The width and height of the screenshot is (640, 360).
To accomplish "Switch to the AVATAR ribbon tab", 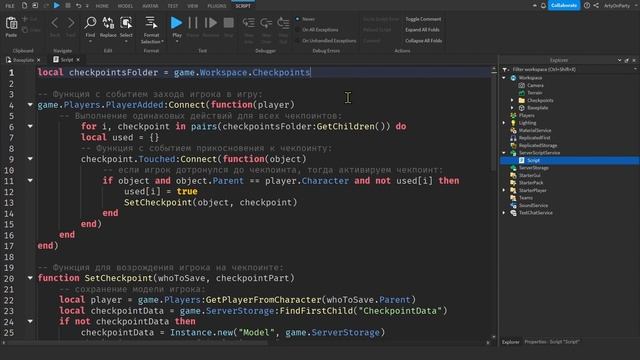I will (x=150, y=6).
